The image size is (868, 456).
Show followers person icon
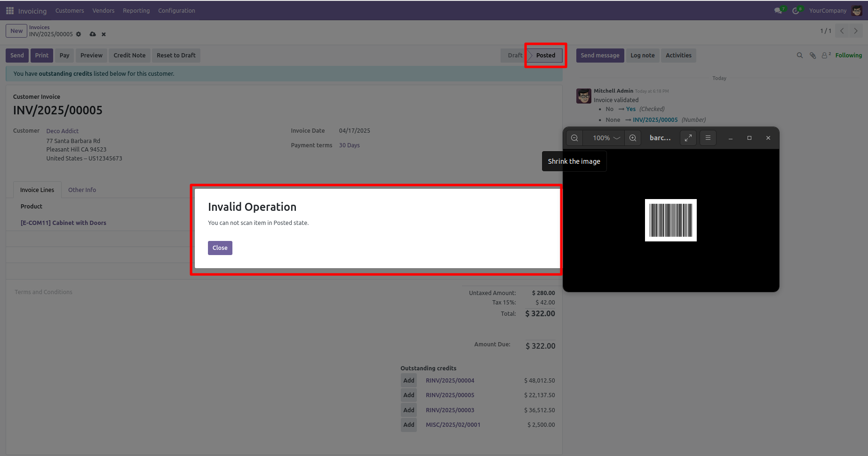(826, 56)
